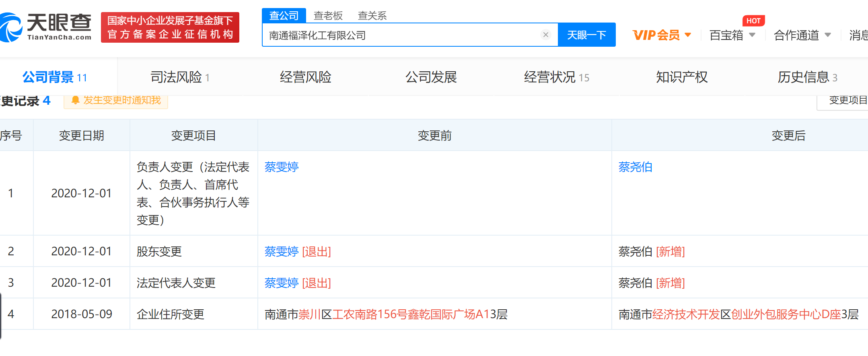Go to 经营状况 section tab
This screenshot has width=868, height=356.
point(556,77)
